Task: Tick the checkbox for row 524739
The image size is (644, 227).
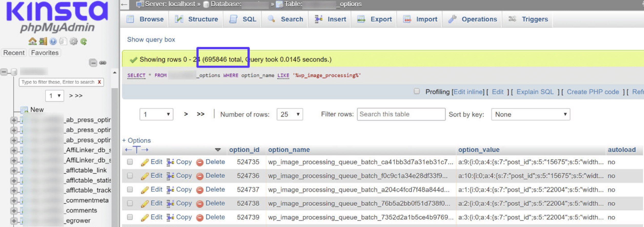Action: pyautogui.click(x=130, y=217)
